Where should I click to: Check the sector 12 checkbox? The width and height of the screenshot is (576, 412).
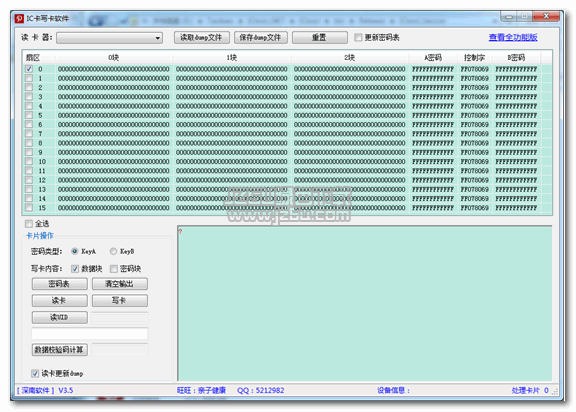pyautogui.click(x=29, y=180)
